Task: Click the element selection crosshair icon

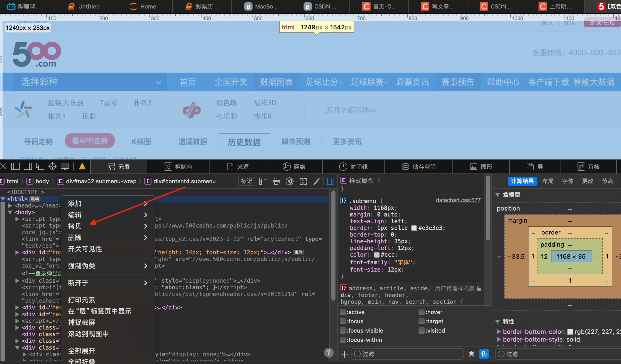Action: pyautogui.click(x=53, y=167)
